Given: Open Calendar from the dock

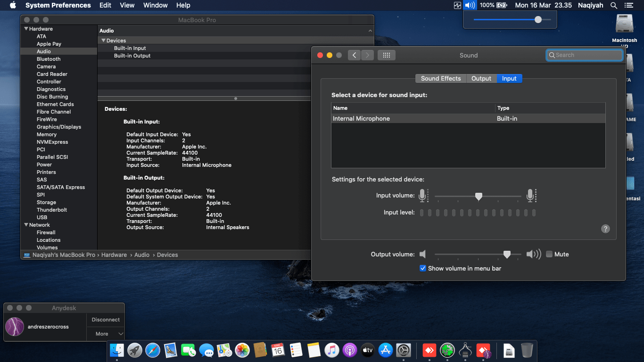Looking at the screenshot, I should click(278, 350).
